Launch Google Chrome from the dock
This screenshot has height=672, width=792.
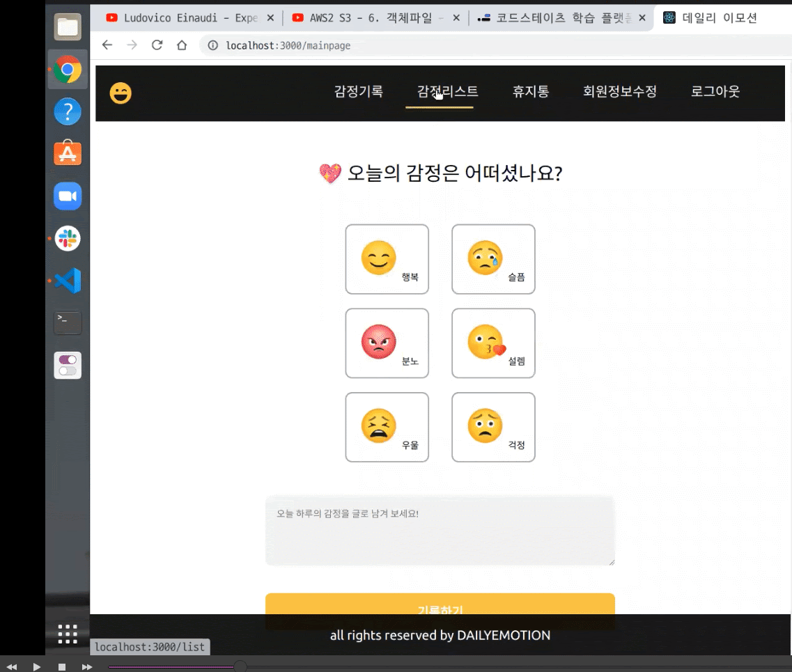click(x=68, y=69)
